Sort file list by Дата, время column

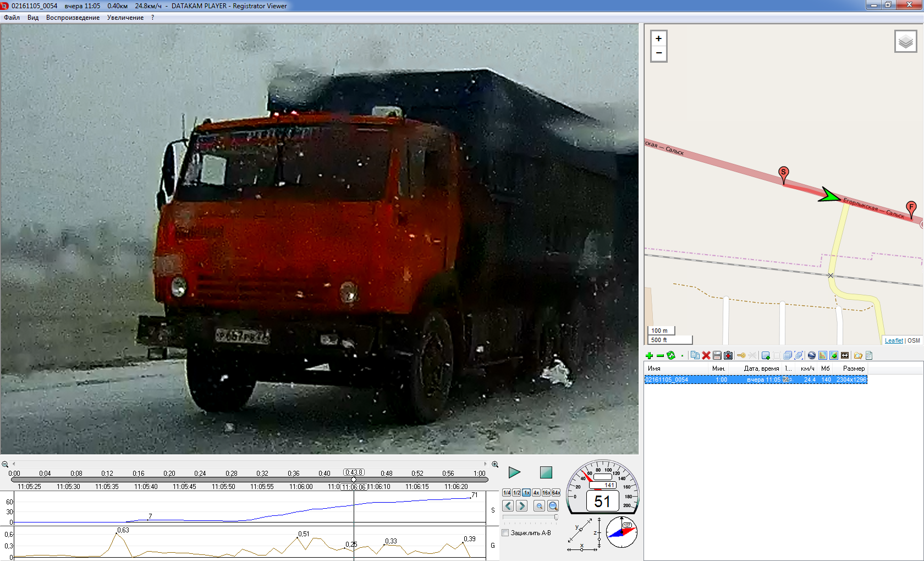click(x=761, y=369)
